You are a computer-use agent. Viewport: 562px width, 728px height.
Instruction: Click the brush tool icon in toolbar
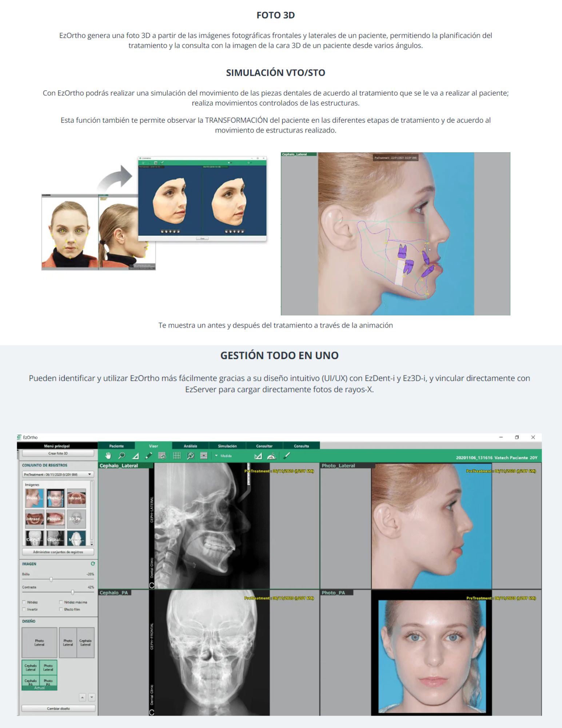[287, 455]
